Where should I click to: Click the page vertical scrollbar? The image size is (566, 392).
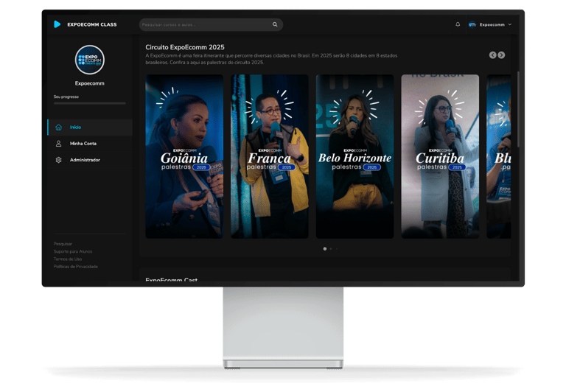tap(518, 109)
